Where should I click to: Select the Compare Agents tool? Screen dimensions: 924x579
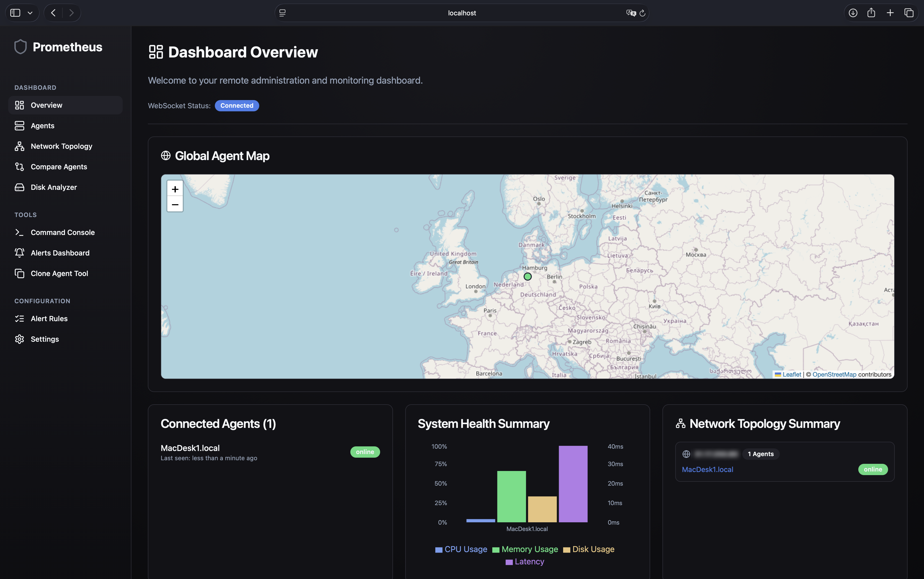point(59,166)
